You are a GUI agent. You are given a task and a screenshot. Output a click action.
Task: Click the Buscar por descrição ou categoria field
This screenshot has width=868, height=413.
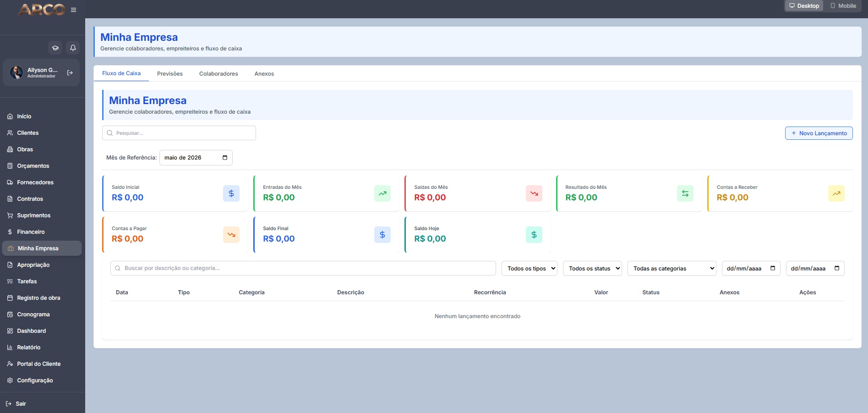click(x=303, y=268)
